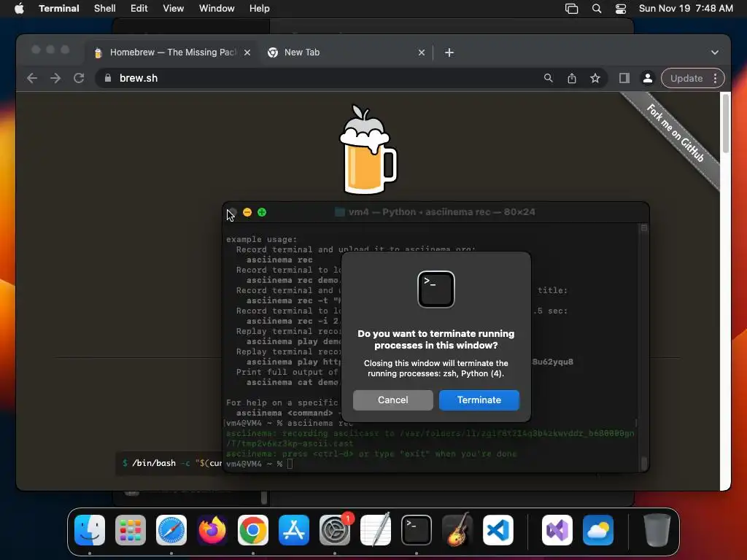Minimize the asciinema Terminal window
This screenshot has width=747, height=560.
click(x=247, y=212)
